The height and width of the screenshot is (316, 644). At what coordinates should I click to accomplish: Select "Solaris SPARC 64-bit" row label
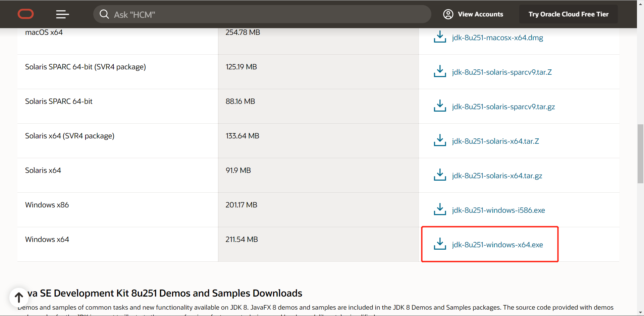coord(59,101)
